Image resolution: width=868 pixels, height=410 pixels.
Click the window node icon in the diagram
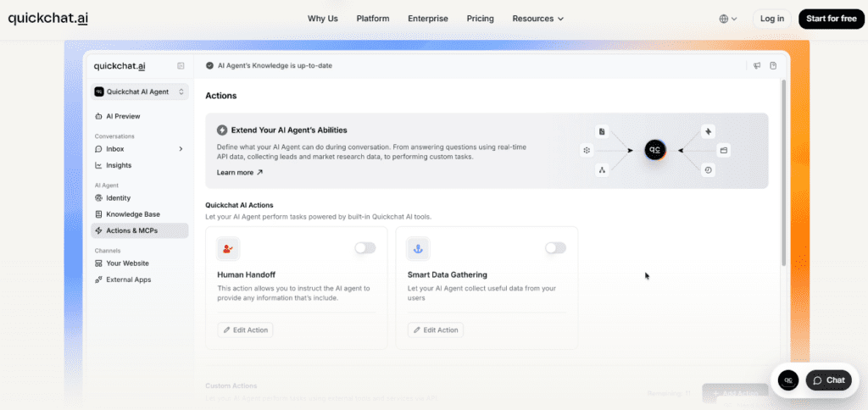724,150
